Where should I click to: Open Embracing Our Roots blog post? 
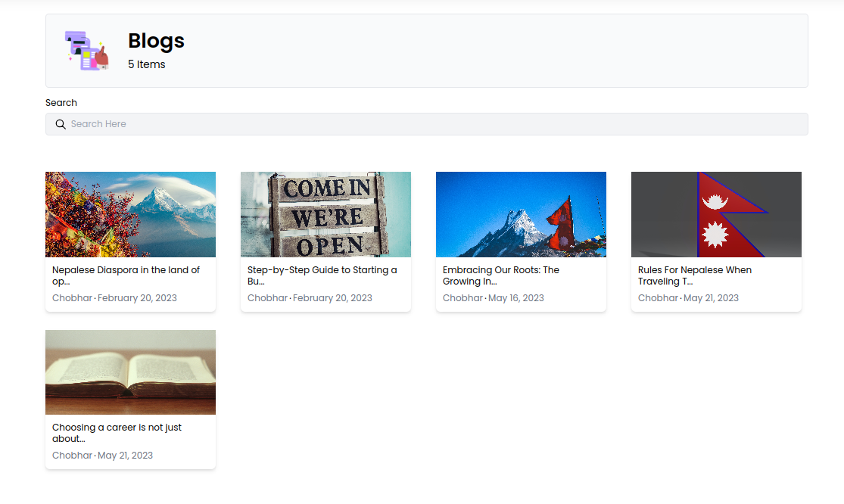click(501, 275)
